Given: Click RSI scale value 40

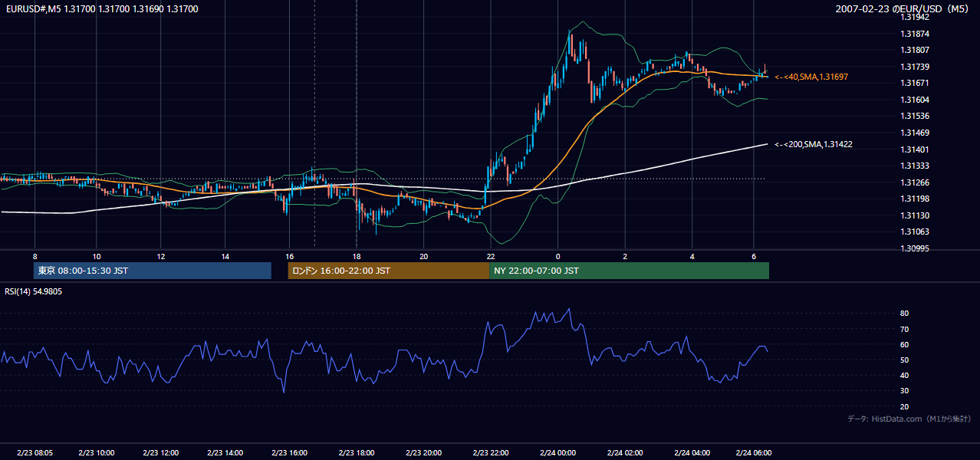Looking at the screenshot, I should click(904, 375).
